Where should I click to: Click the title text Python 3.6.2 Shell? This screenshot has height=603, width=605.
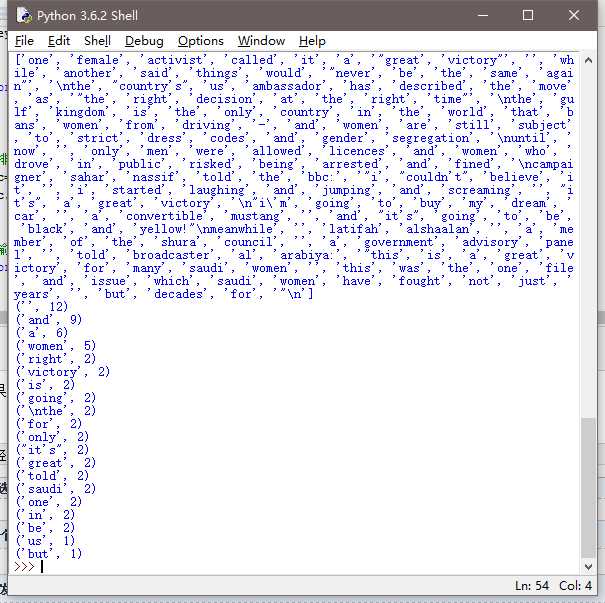[x=87, y=15]
